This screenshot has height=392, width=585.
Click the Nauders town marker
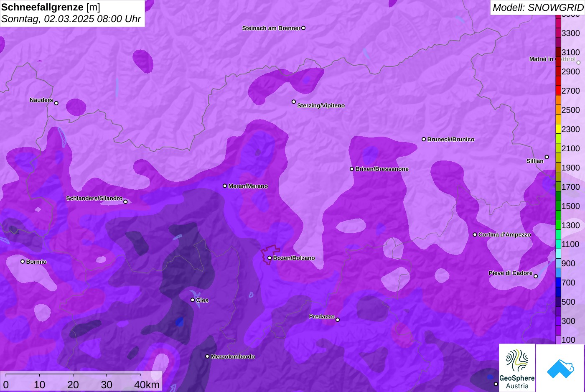click(56, 103)
